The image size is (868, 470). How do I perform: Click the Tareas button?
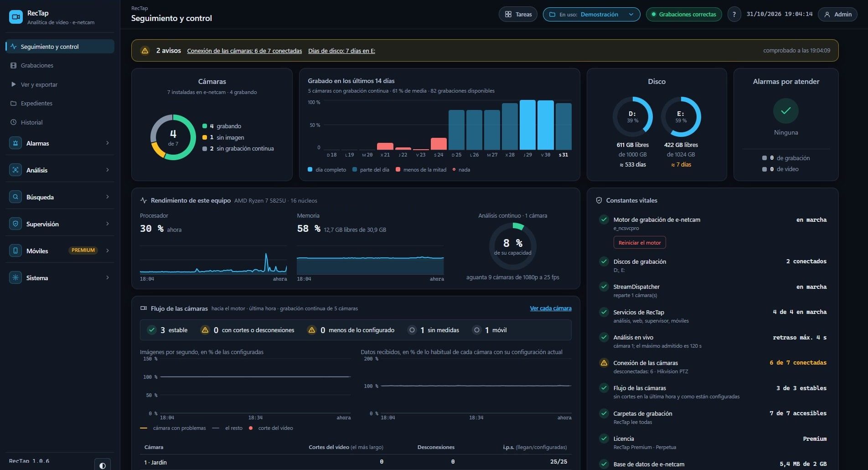[x=518, y=14]
